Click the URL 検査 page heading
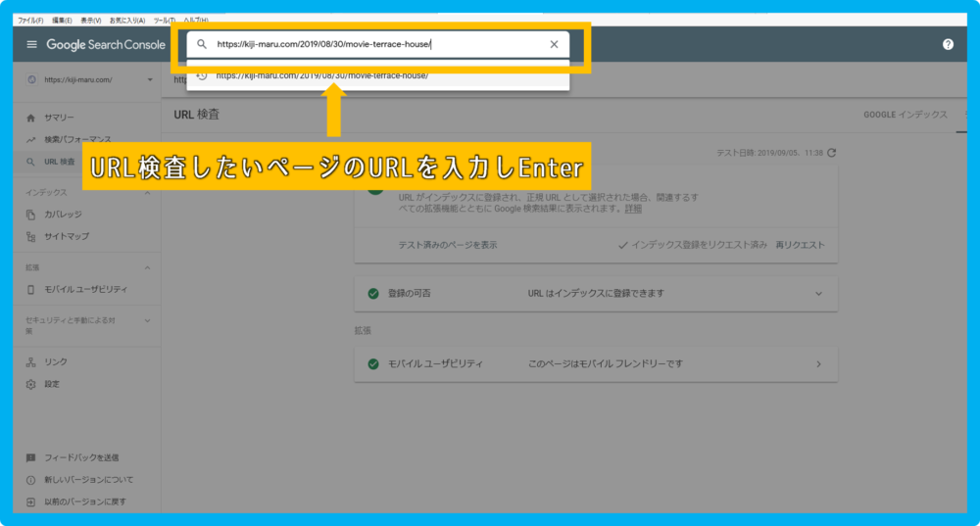Viewport: 980px width, 526px height. tap(196, 115)
